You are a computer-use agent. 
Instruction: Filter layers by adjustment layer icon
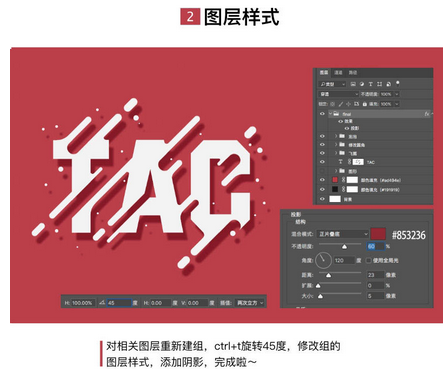(x=362, y=84)
